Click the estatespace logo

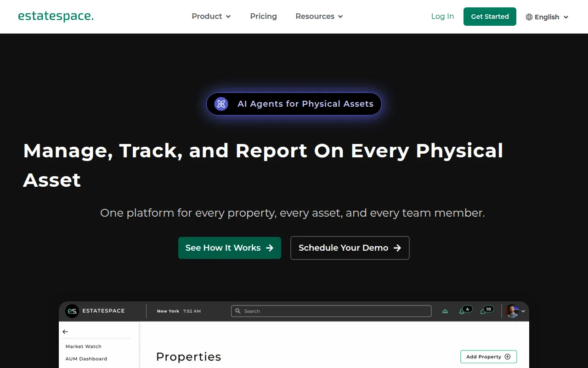[x=56, y=16]
